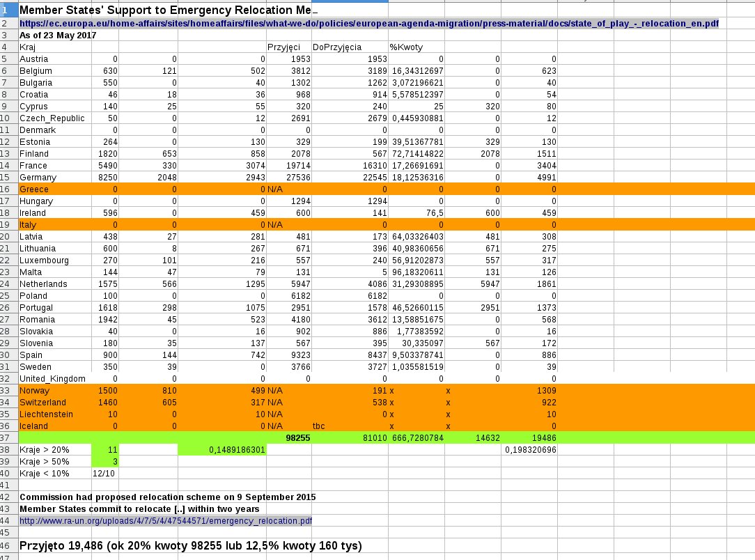Select the 'Liechtenstein' cell
Image resolution: width=755 pixels, height=560 pixels.
pos(56,414)
